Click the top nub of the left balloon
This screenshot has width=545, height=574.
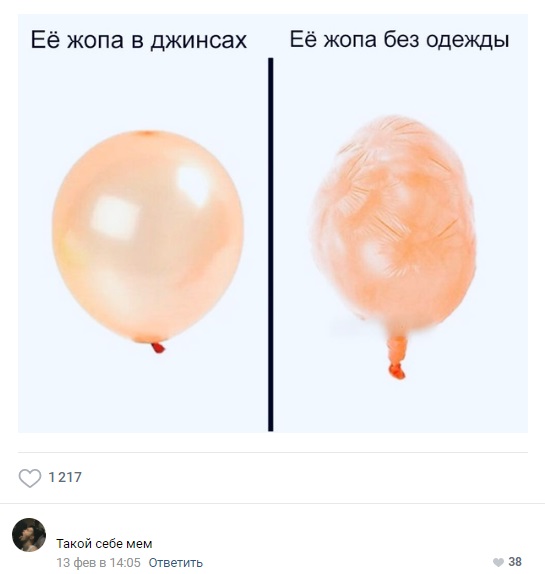[148, 133]
